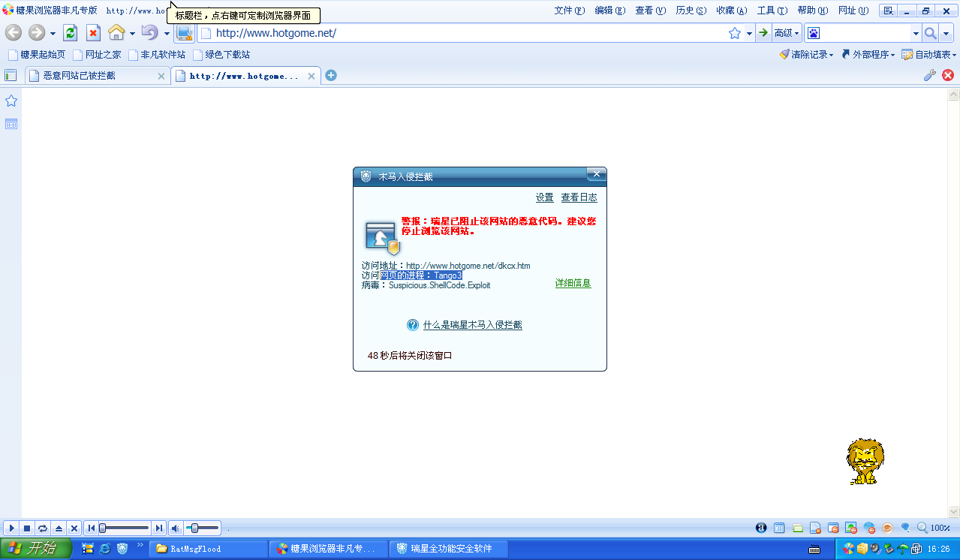
Task: Open the 收藏 menu
Action: 731,11
